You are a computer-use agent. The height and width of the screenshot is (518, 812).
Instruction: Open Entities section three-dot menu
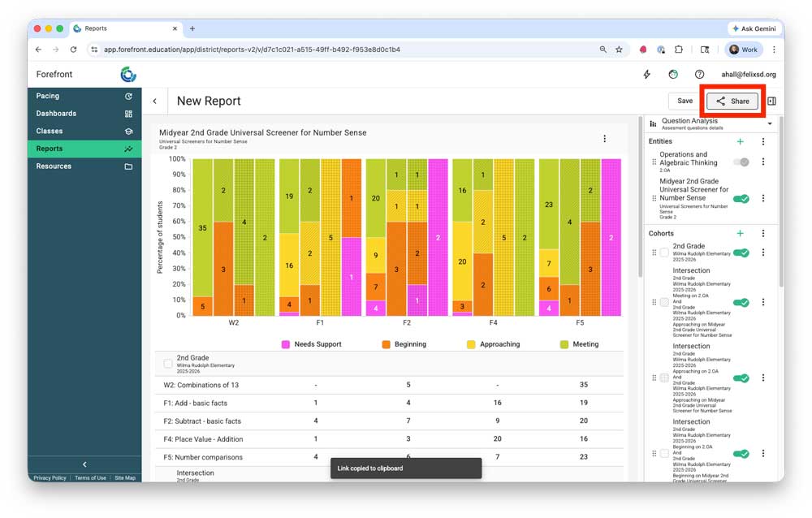(x=762, y=141)
